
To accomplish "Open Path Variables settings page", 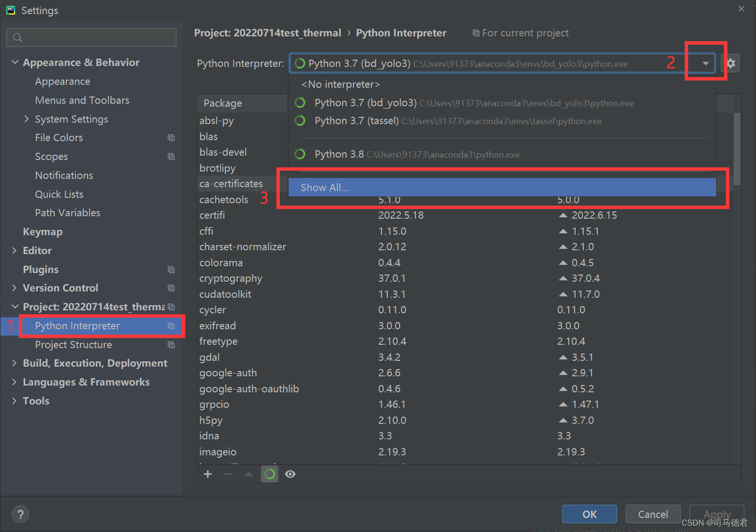I will tap(67, 213).
